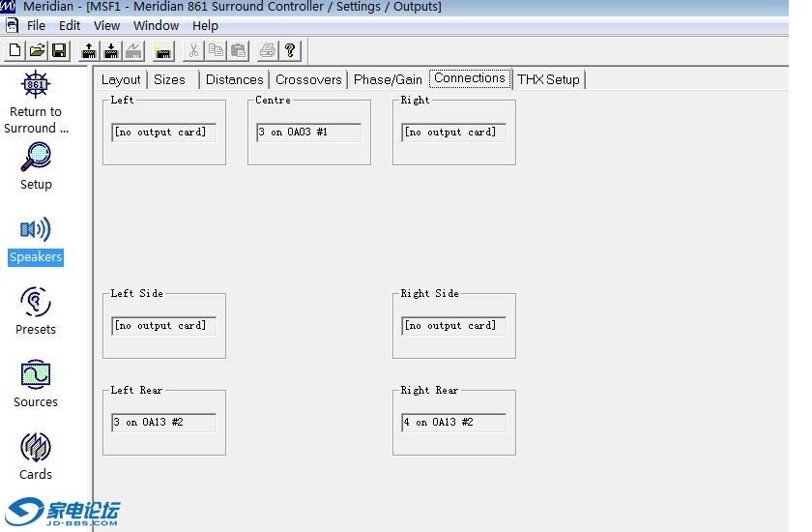Click the fetch-from-product up-arrow icon
This screenshot has width=812, height=532.
click(x=89, y=50)
